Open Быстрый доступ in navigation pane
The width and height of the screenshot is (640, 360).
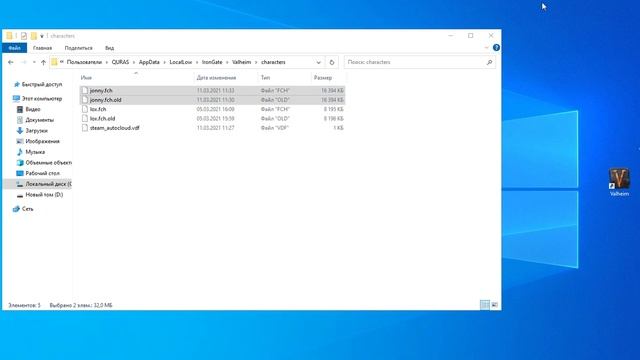[42, 84]
